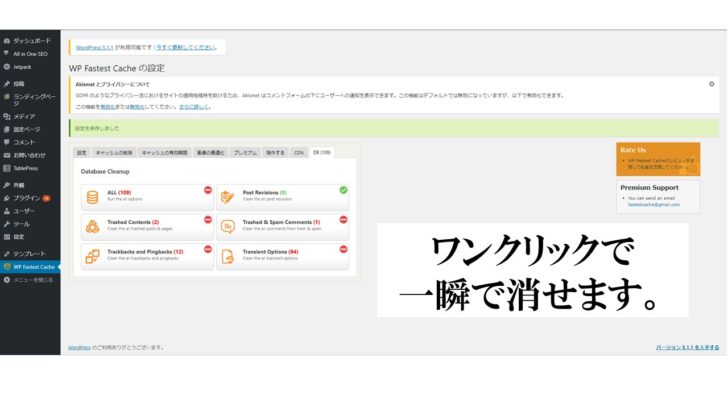Image resolution: width=728 pixels, height=410 pixels.
Task: Open the Media (メディア) library icon
Action: pyautogui.click(x=6, y=117)
